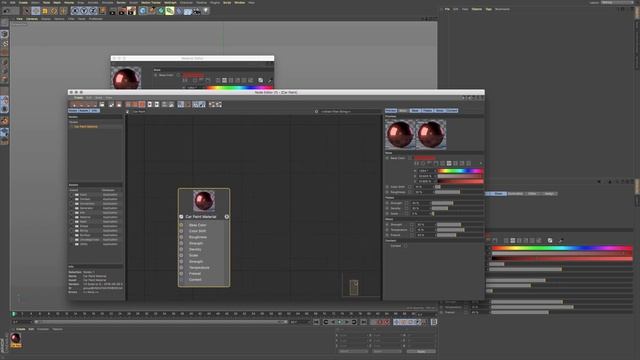This screenshot has width=640, height=360.
Task: Switch to Flakes tab in Node Editor
Action: (427, 111)
